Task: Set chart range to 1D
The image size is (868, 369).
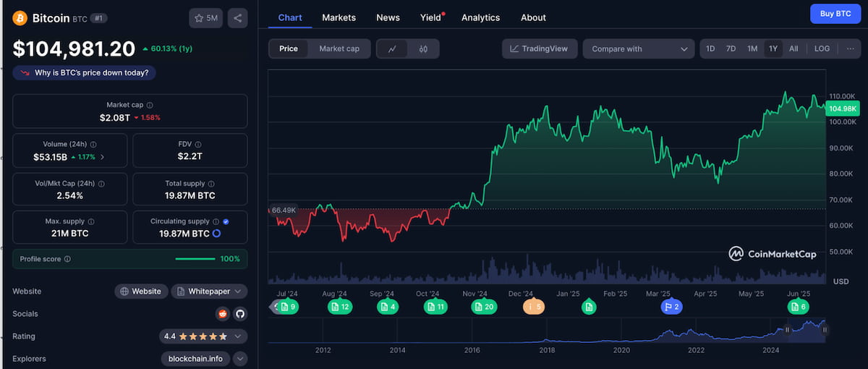Action: (710, 48)
